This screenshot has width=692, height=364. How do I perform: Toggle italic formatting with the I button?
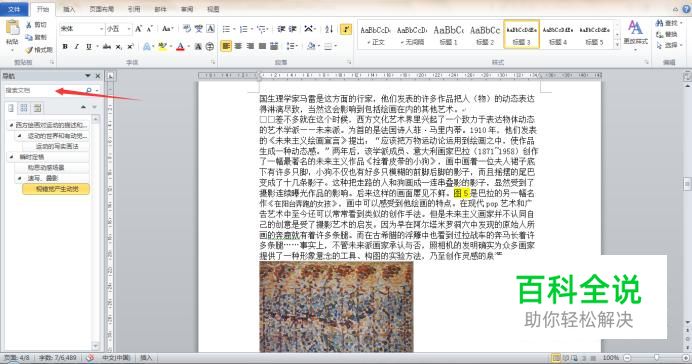coord(77,46)
